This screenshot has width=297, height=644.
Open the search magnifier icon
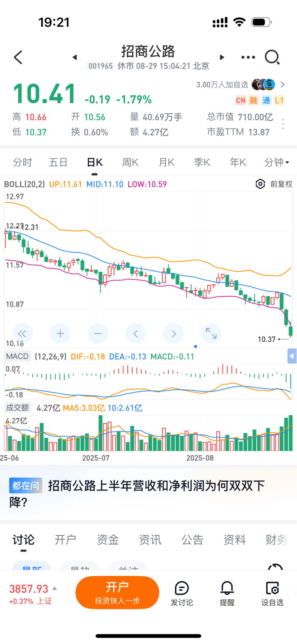pos(272,57)
